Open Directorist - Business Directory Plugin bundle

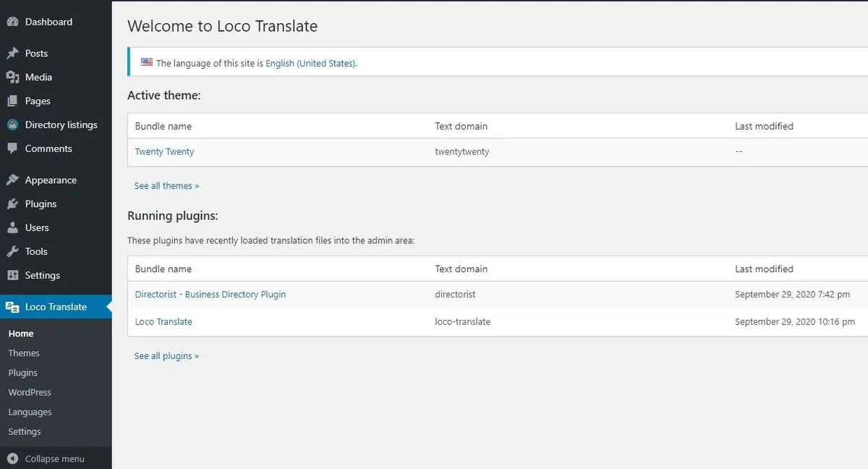210,295
